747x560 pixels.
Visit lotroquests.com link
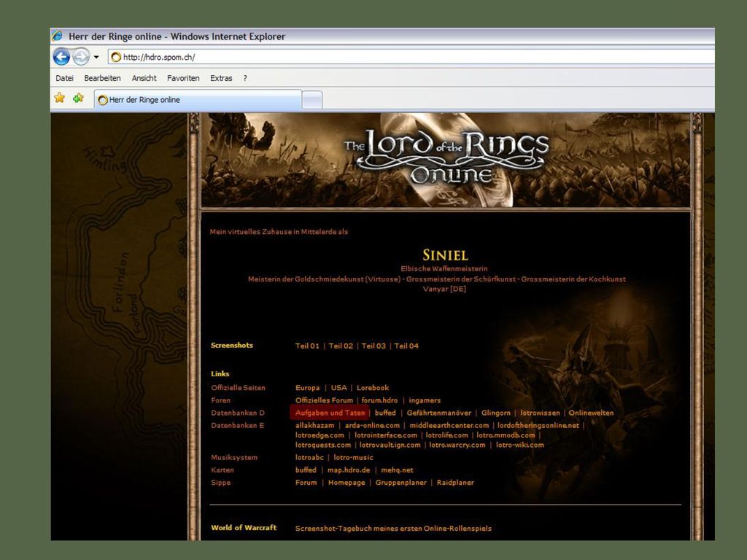pyautogui.click(x=323, y=446)
